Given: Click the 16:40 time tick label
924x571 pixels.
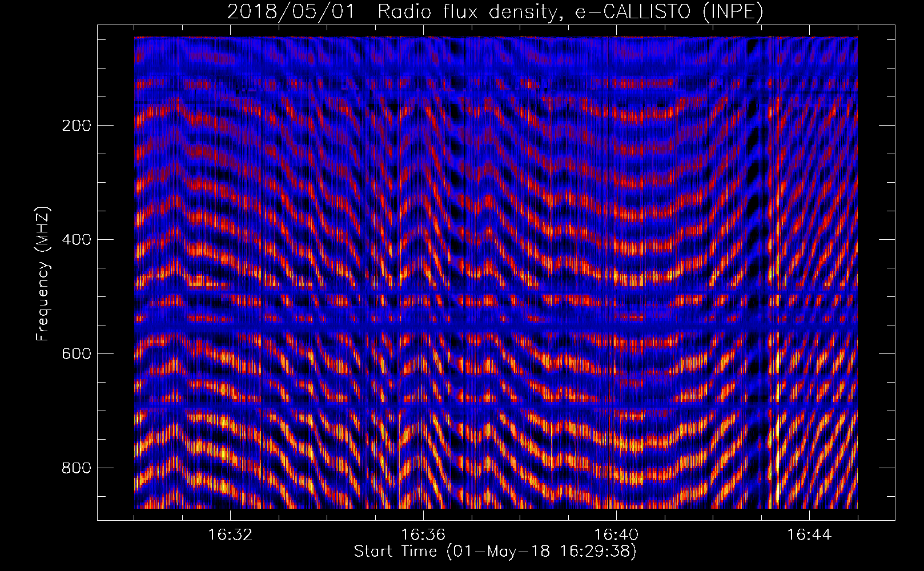Looking at the screenshot, I should pyautogui.click(x=616, y=535).
